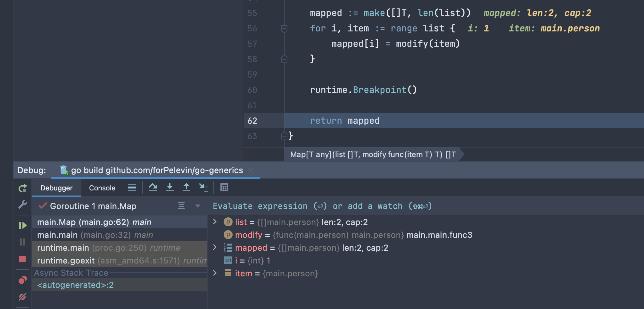
Task: Select runtime.goexit stack frame
Action: click(120, 261)
